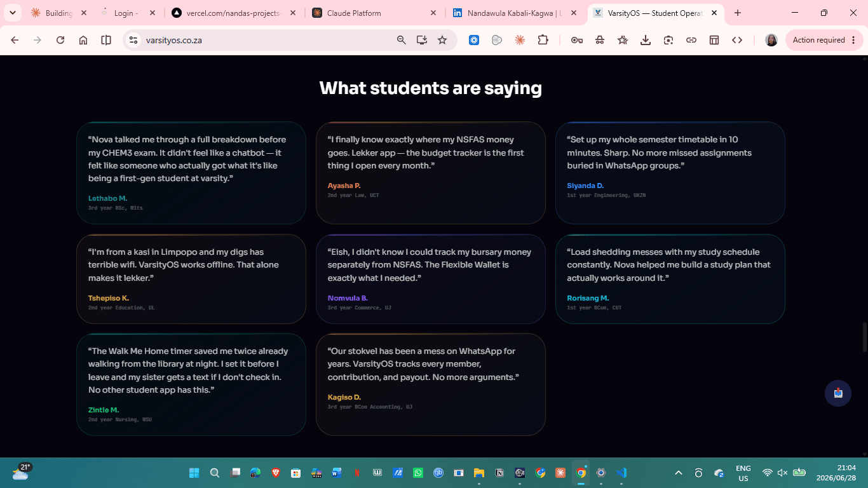Open the code brackets icon in toolbar
Viewport: 868px width, 488px height.
coord(737,40)
